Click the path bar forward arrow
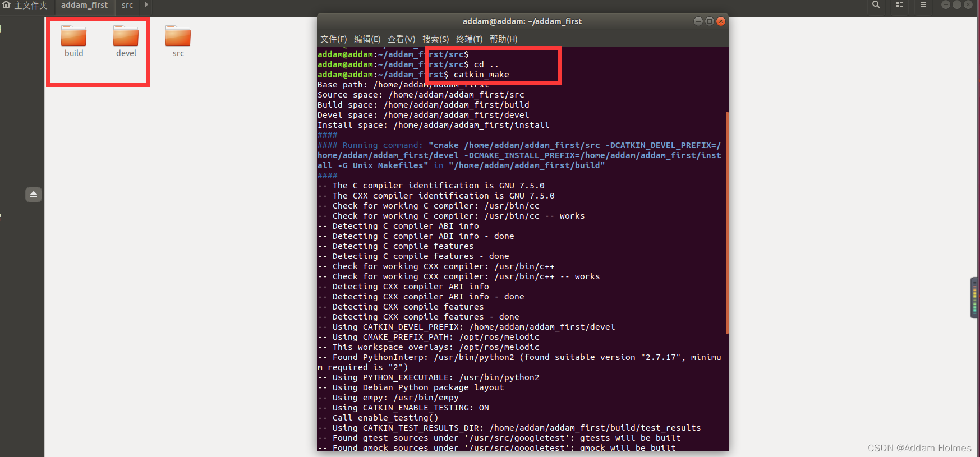The width and height of the screenshot is (980, 457). click(x=146, y=5)
